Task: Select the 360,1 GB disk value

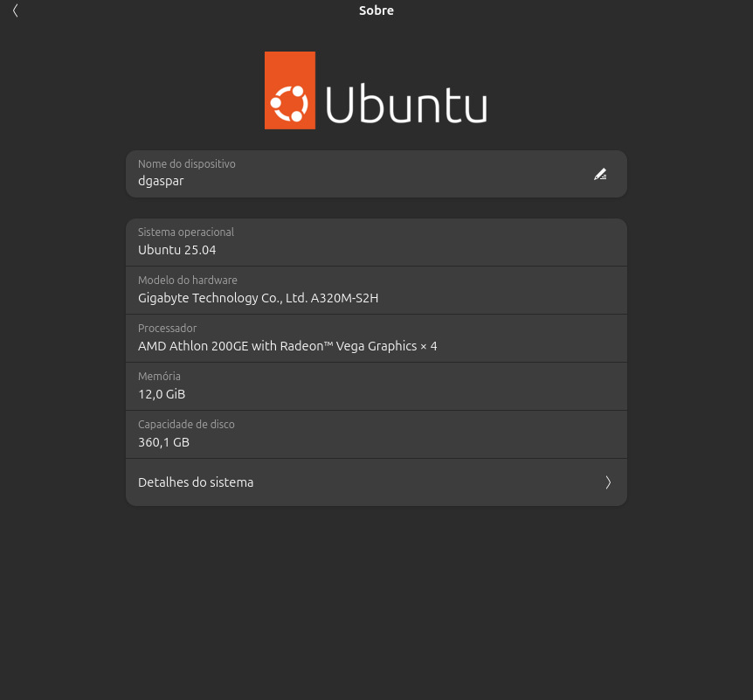Action: pos(163,442)
